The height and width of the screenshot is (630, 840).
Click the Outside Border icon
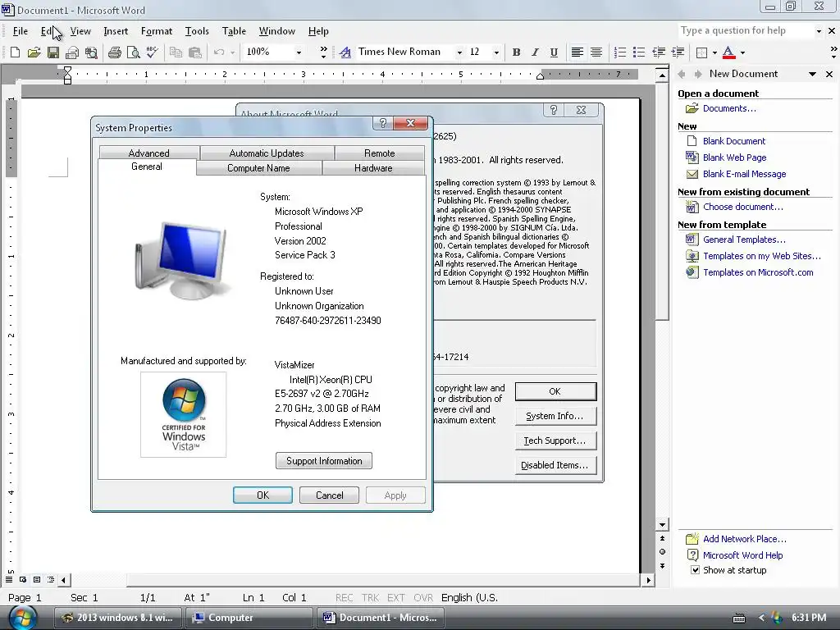(702, 52)
